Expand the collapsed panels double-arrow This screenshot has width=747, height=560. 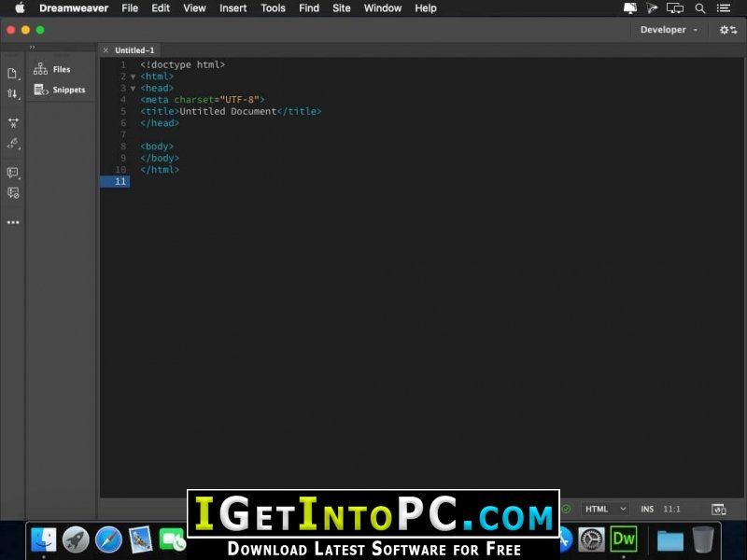(x=32, y=47)
